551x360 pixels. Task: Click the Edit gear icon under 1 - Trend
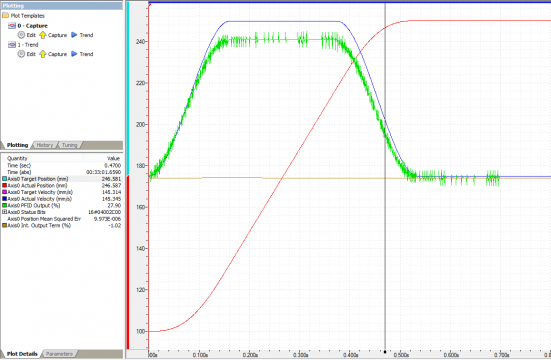[21, 54]
